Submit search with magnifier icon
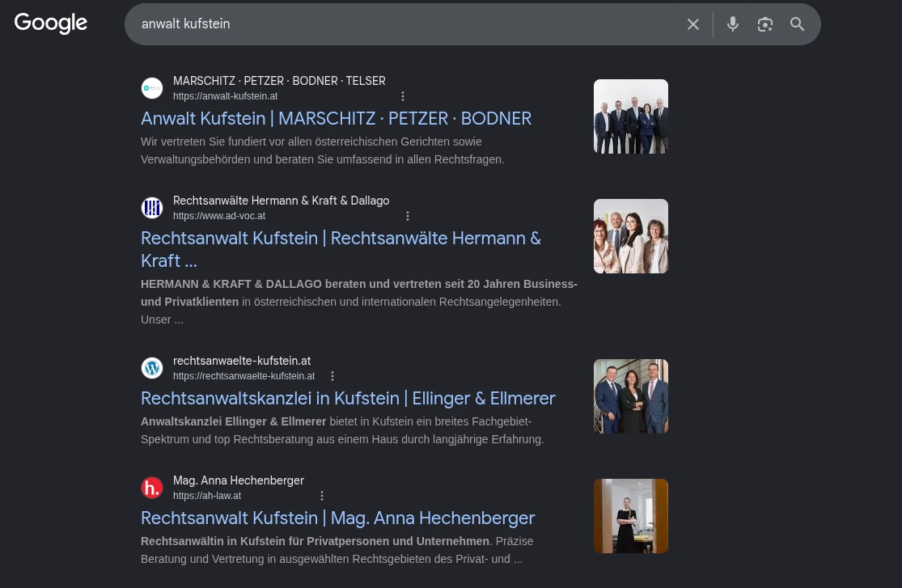 tap(797, 24)
